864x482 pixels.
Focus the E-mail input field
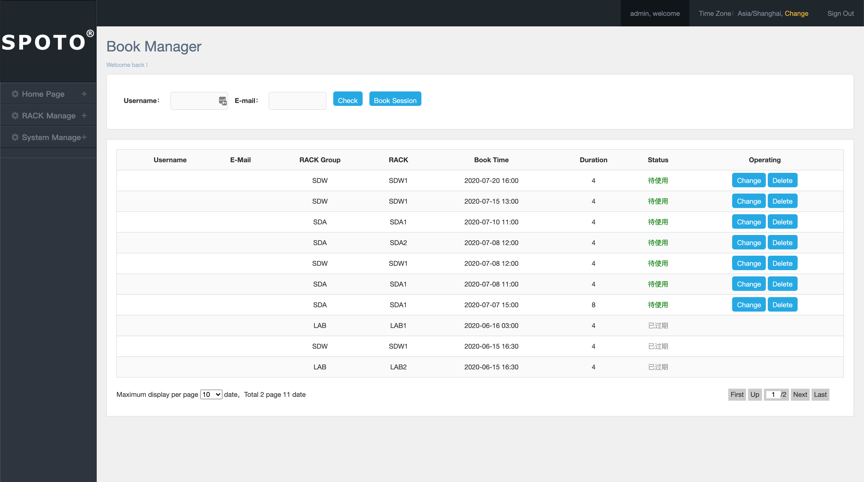297,101
